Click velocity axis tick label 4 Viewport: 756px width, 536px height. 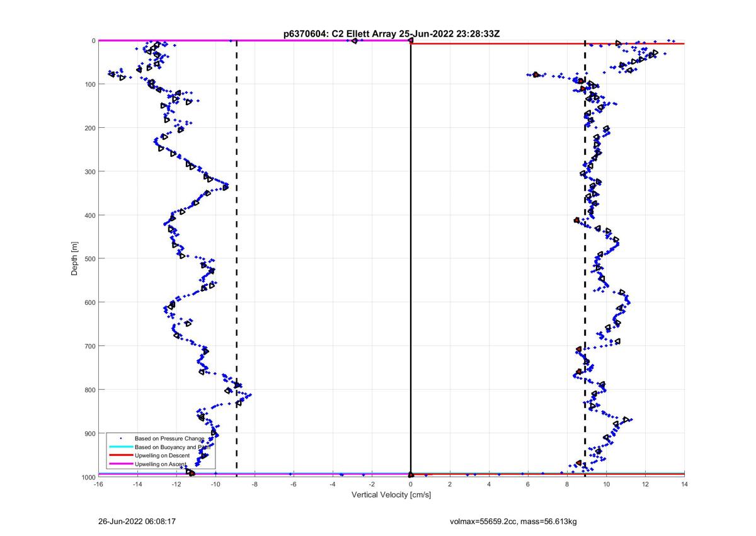(x=489, y=484)
